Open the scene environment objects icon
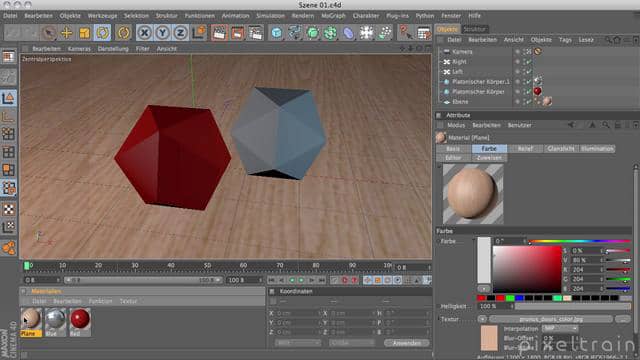640x360 pixels. [x=367, y=33]
